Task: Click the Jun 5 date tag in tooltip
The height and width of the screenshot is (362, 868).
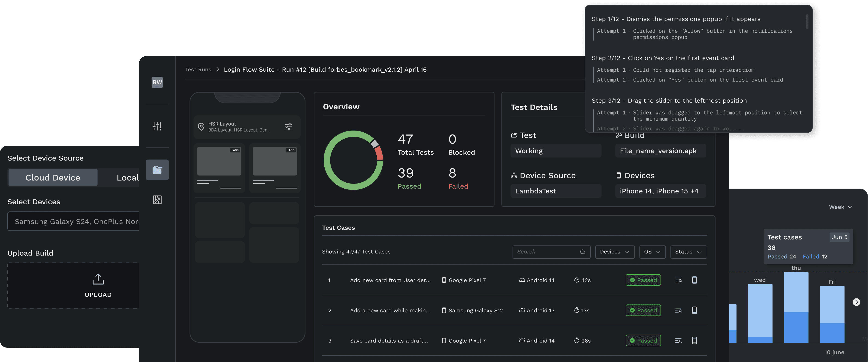Action: tap(839, 237)
